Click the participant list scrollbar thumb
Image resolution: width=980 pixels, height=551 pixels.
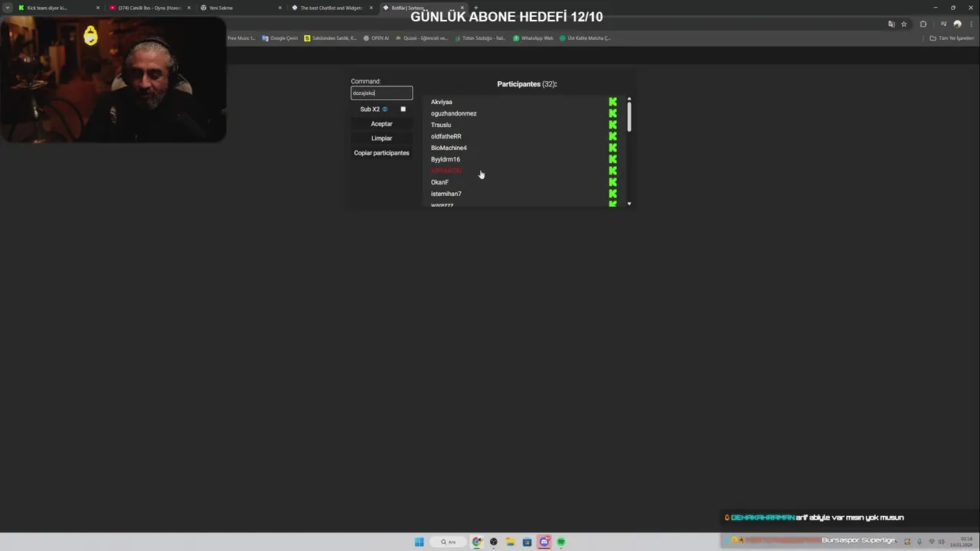coord(629,116)
